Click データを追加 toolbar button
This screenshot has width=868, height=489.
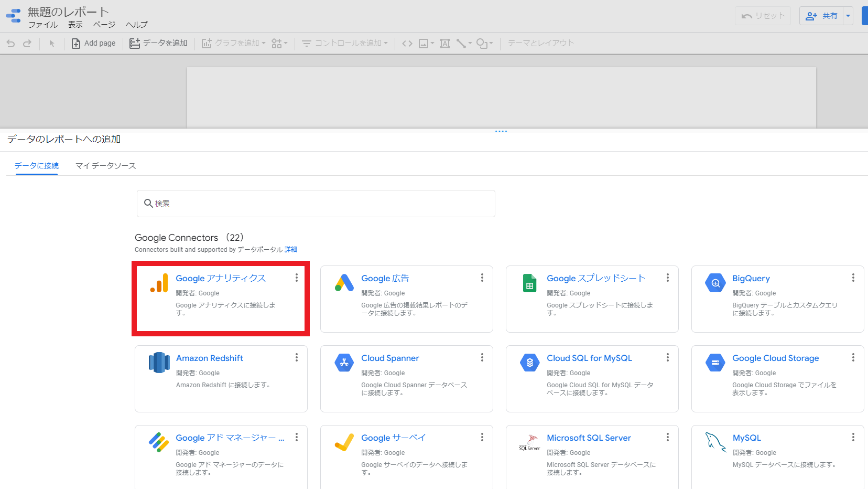pos(158,43)
